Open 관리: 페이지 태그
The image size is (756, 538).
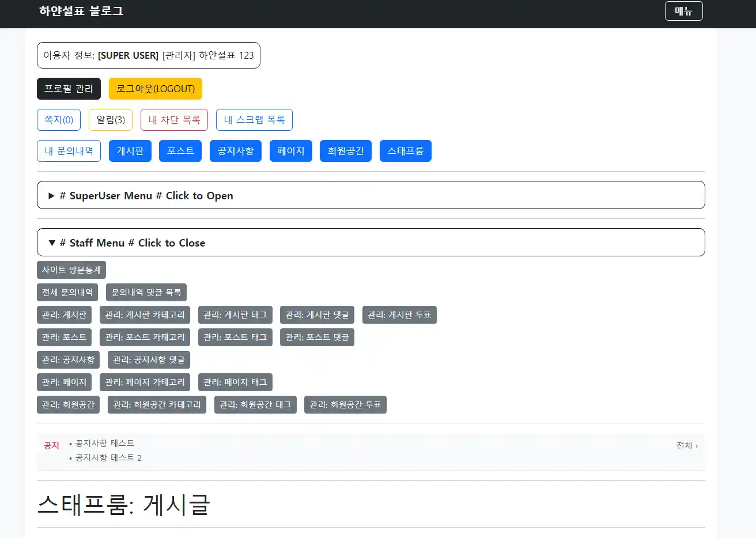pyautogui.click(x=235, y=382)
